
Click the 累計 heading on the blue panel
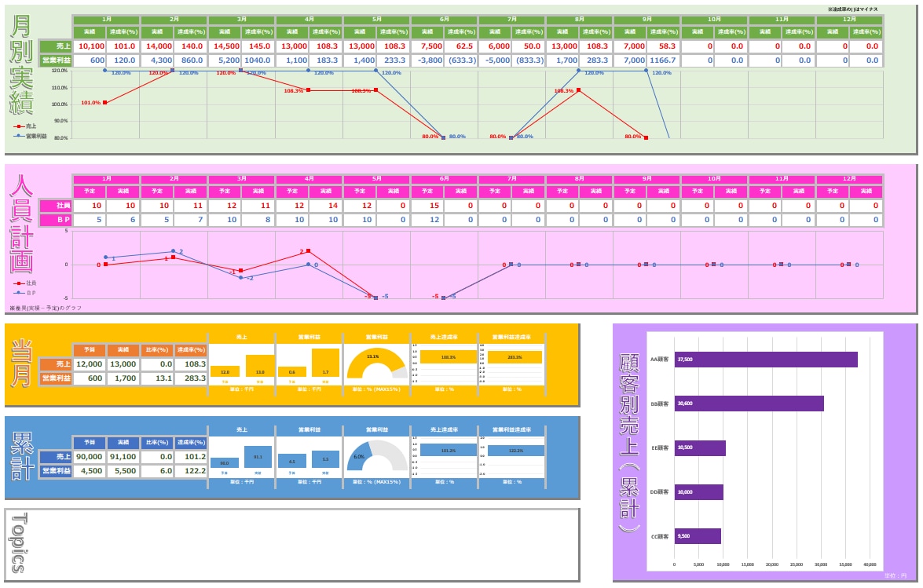tap(21, 456)
